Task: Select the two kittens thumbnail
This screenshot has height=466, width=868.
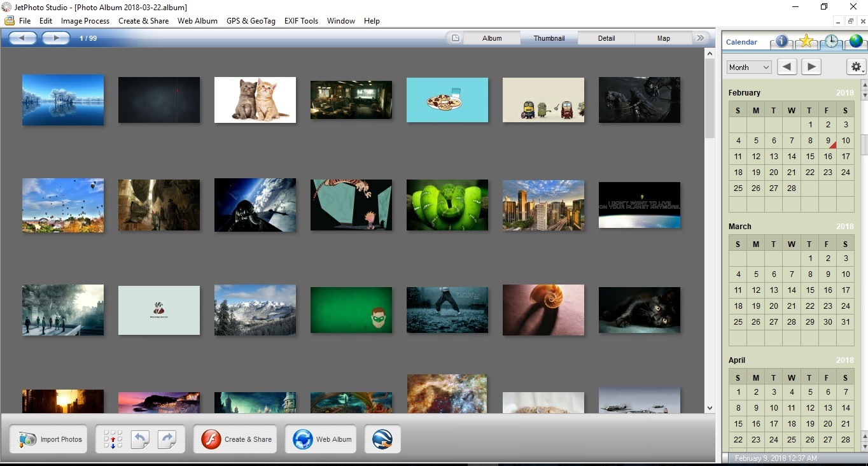Action: [255, 100]
